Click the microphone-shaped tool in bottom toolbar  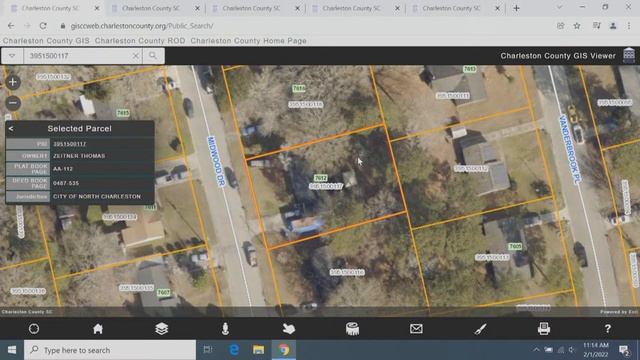click(225, 329)
